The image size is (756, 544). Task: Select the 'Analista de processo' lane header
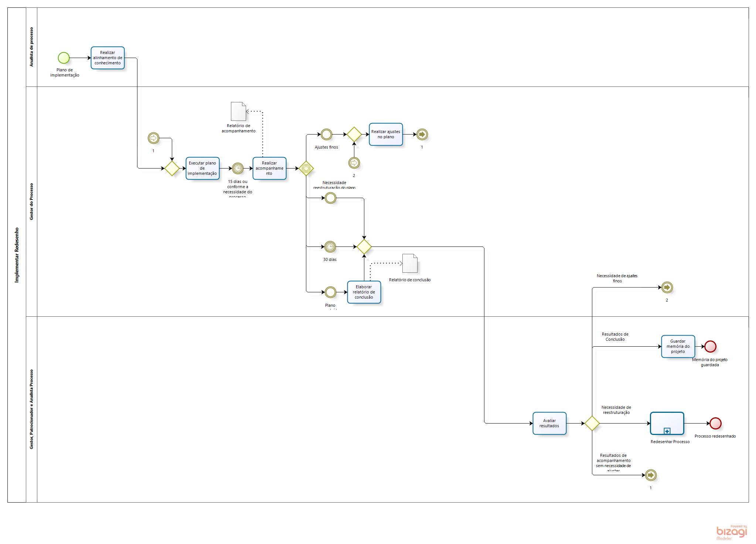pos(31,47)
